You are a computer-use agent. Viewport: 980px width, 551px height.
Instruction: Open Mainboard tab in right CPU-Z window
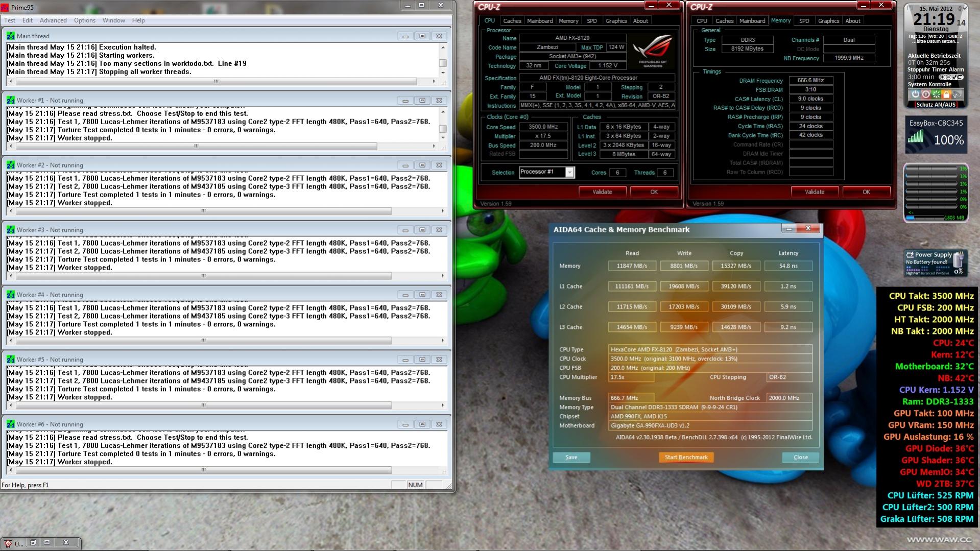click(x=752, y=21)
